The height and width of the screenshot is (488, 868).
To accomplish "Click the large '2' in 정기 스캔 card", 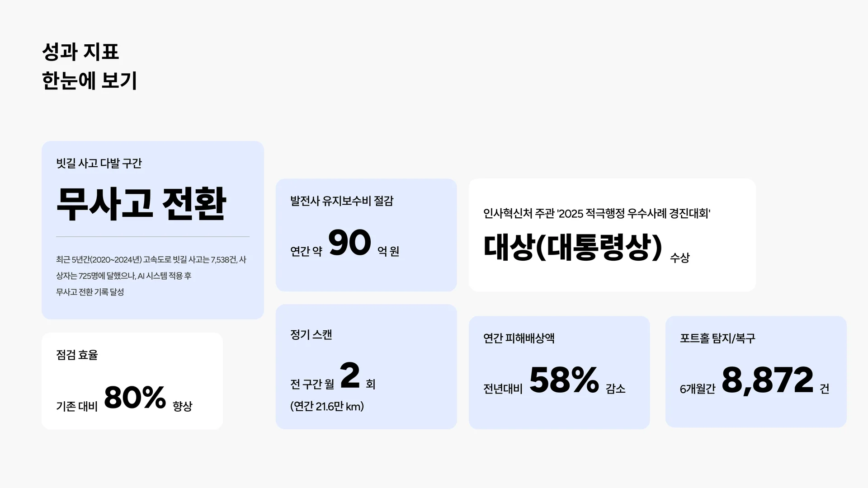I will point(349,375).
